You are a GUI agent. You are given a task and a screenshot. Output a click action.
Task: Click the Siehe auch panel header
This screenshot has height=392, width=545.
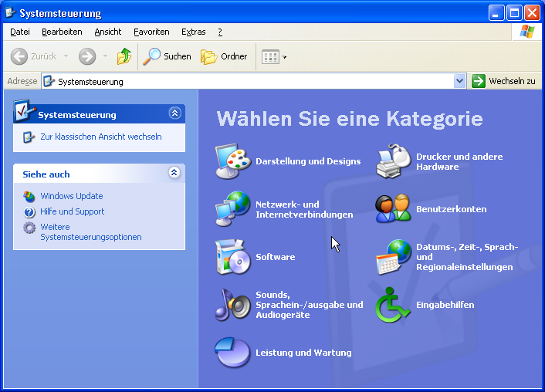tap(99, 174)
